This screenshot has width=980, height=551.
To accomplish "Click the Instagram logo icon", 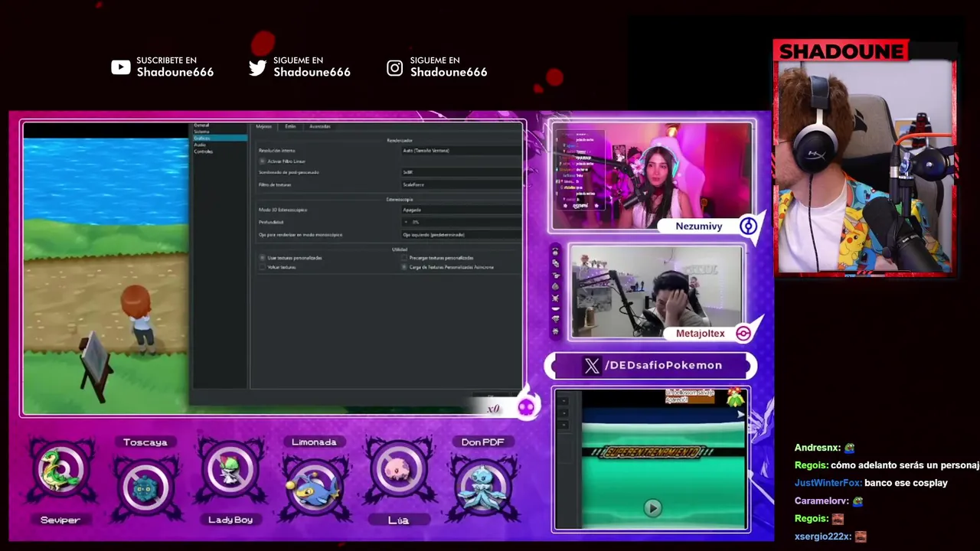I will [x=394, y=67].
